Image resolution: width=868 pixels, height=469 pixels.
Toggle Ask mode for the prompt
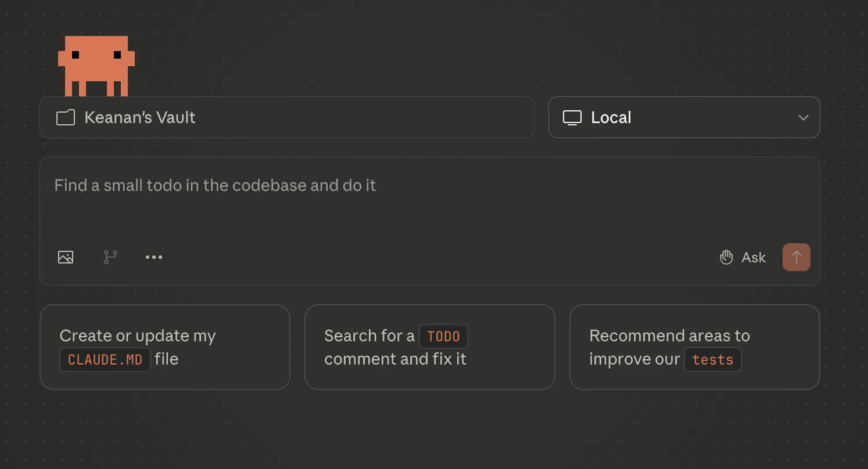point(743,257)
